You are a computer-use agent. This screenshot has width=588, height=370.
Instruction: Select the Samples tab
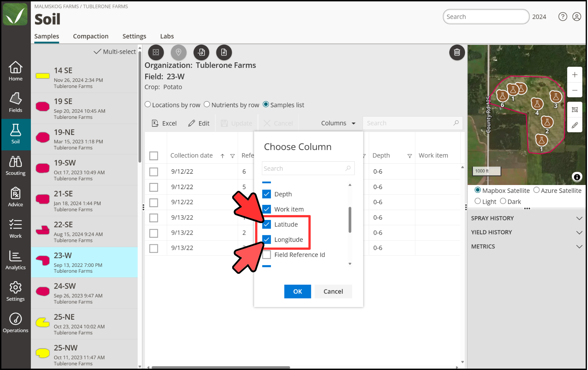tap(47, 36)
